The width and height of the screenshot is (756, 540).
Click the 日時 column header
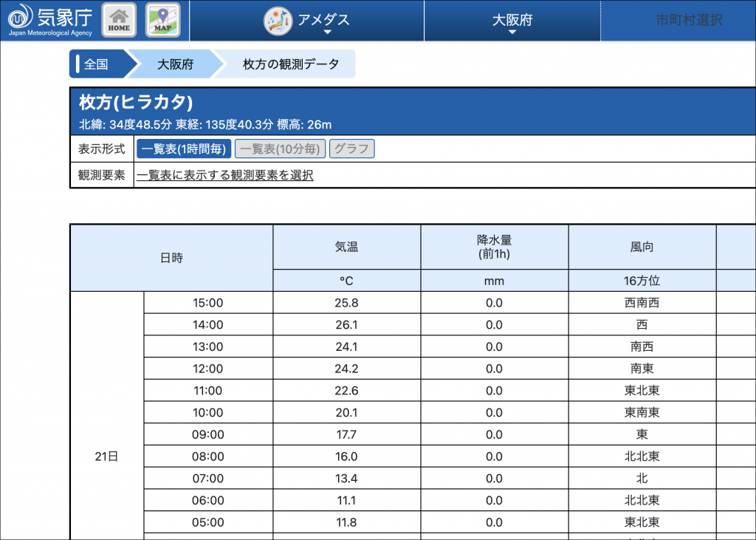point(171,258)
